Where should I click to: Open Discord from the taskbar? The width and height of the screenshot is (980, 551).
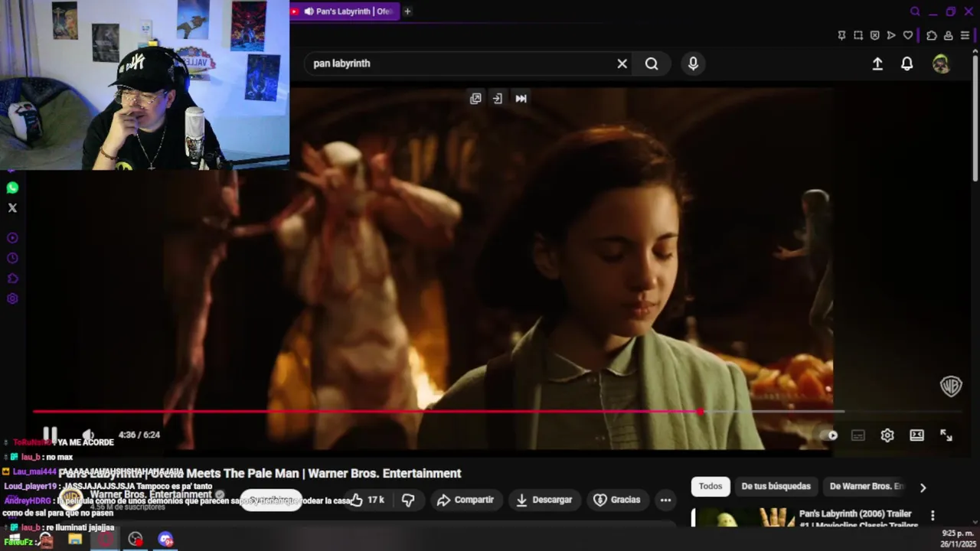(x=166, y=540)
